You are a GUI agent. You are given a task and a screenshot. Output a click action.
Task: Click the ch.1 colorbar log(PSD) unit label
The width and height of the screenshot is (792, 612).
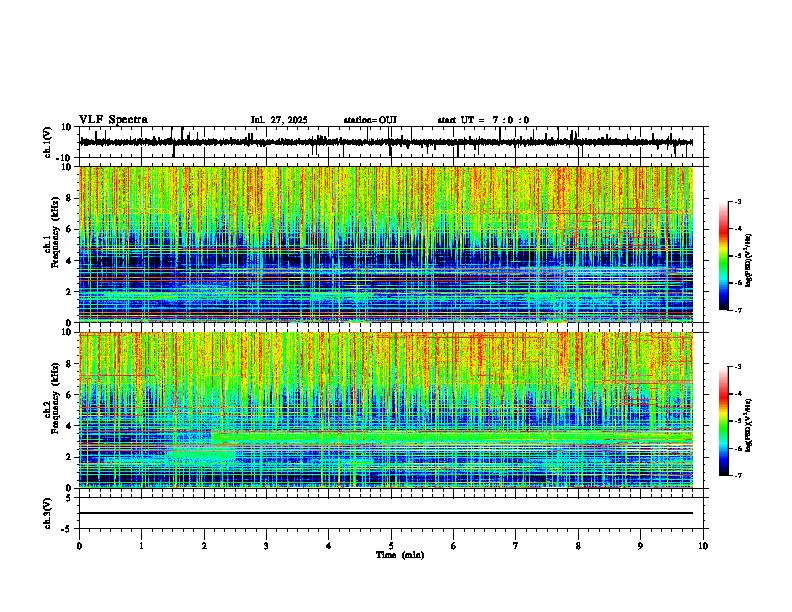pyautogui.click(x=749, y=260)
